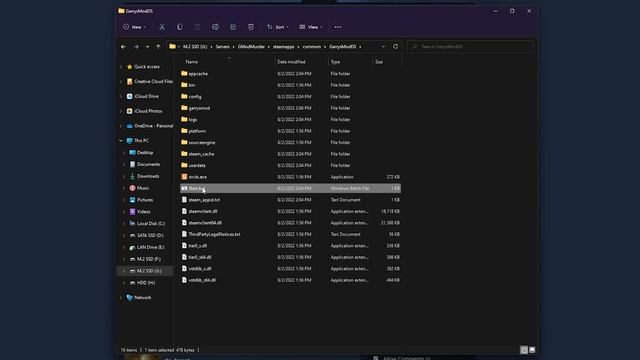Select M.2 SSD (F:) in sidebar
The height and width of the screenshot is (360, 640).
(145, 259)
